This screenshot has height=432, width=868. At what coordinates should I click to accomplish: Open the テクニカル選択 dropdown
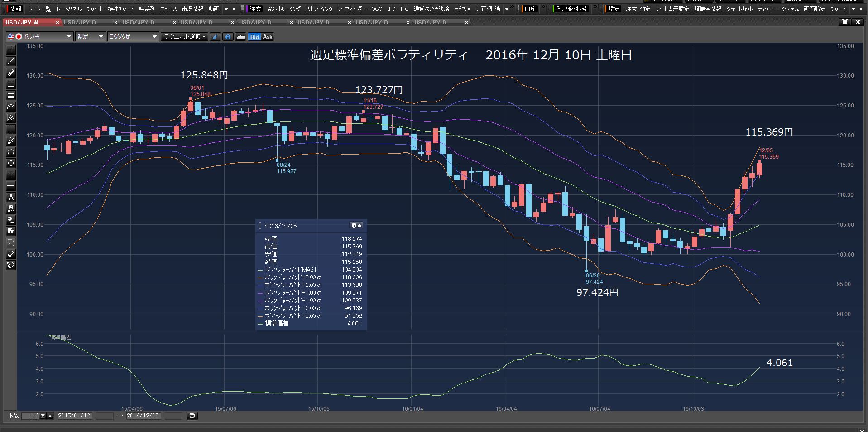click(185, 37)
